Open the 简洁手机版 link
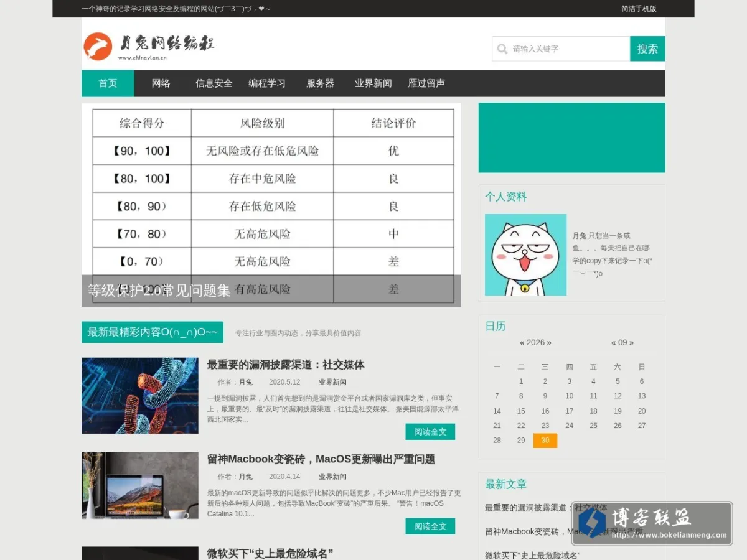Image resolution: width=747 pixels, height=560 pixels. [x=639, y=9]
